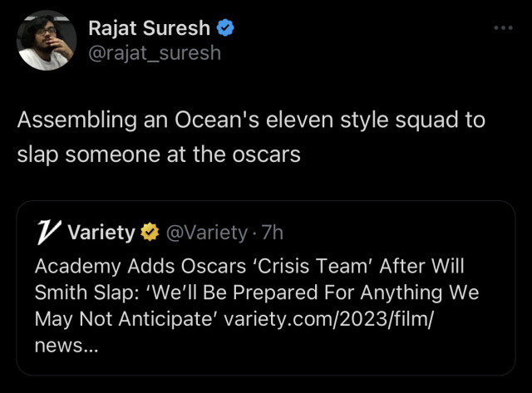
Task: Click the 7h timestamp on quoted tweet
Action: point(271,233)
